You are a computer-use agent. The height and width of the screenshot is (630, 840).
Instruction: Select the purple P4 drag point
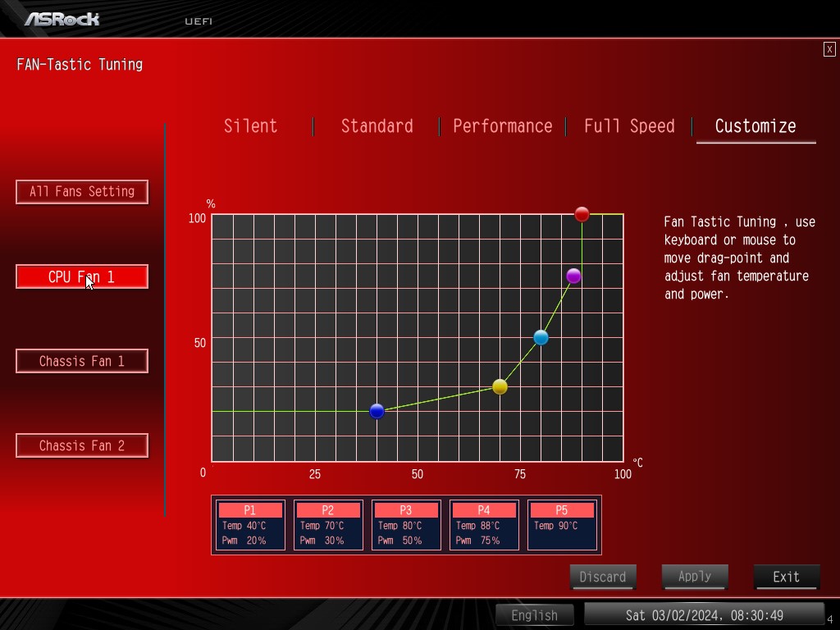click(x=573, y=276)
